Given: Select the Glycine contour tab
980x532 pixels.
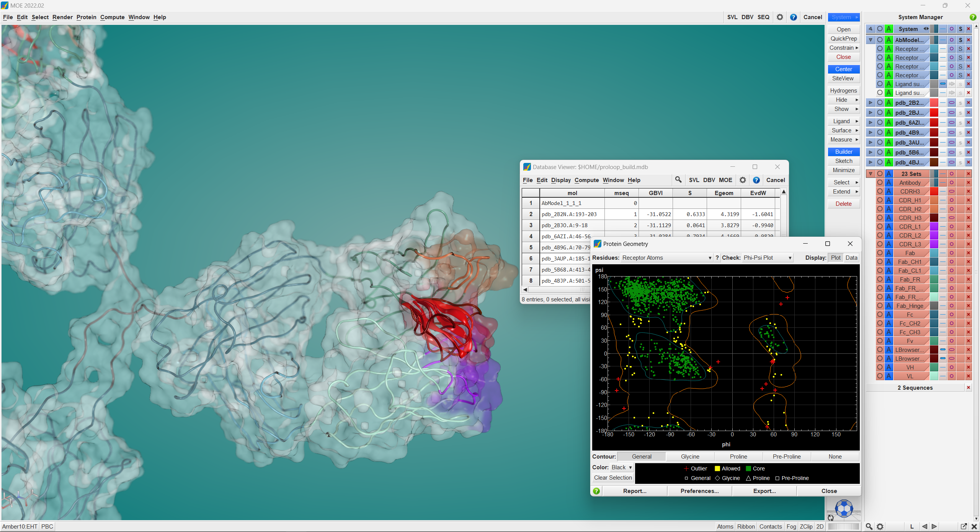Looking at the screenshot, I should (690, 457).
